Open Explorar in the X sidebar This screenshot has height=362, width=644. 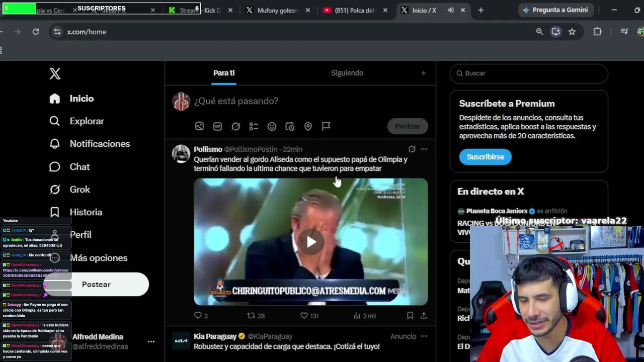[x=76, y=121]
